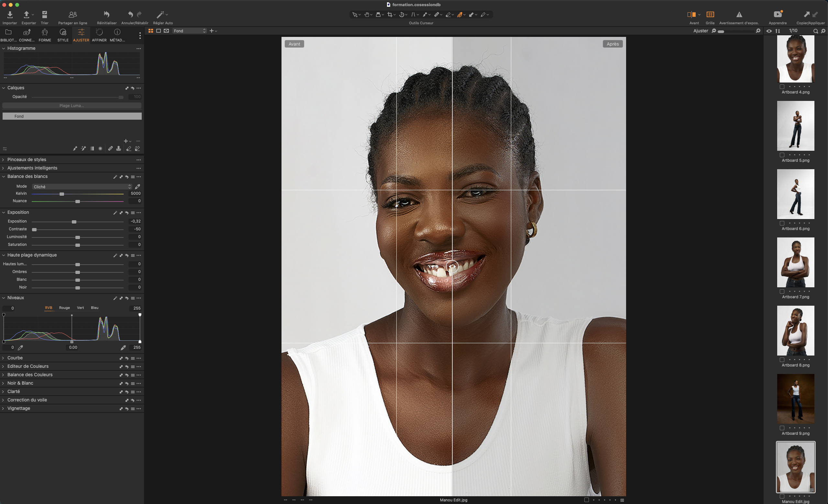Pick the highlight eyedropper in Niveaux

tap(123, 347)
